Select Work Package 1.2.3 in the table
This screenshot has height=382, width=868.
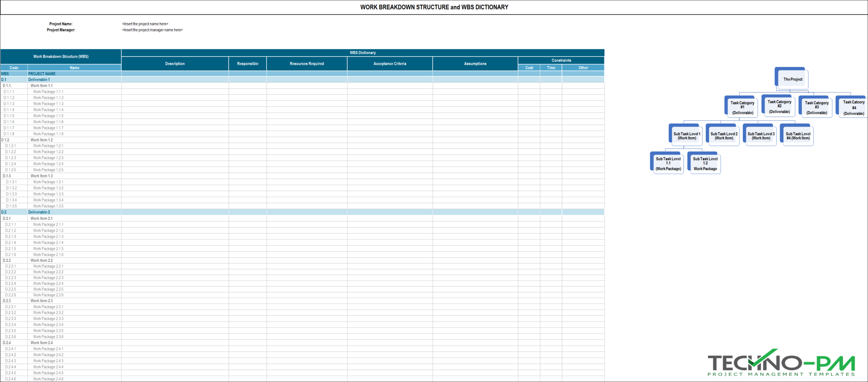(x=48, y=158)
